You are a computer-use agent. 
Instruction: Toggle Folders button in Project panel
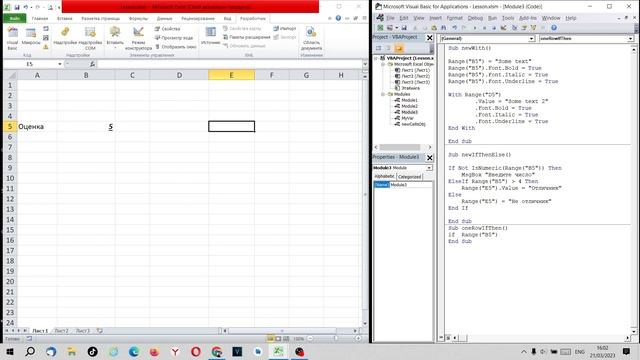(x=399, y=48)
